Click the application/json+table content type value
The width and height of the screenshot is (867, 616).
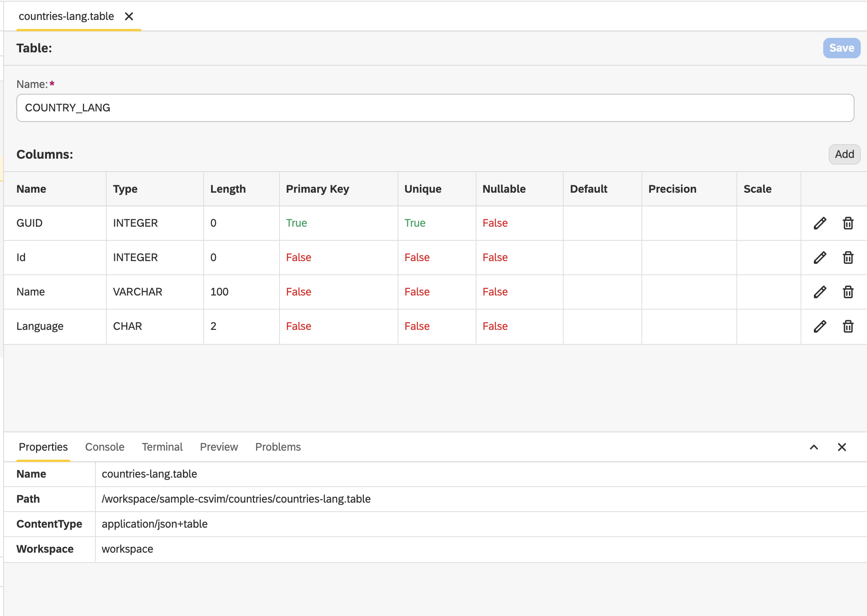[x=155, y=524]
